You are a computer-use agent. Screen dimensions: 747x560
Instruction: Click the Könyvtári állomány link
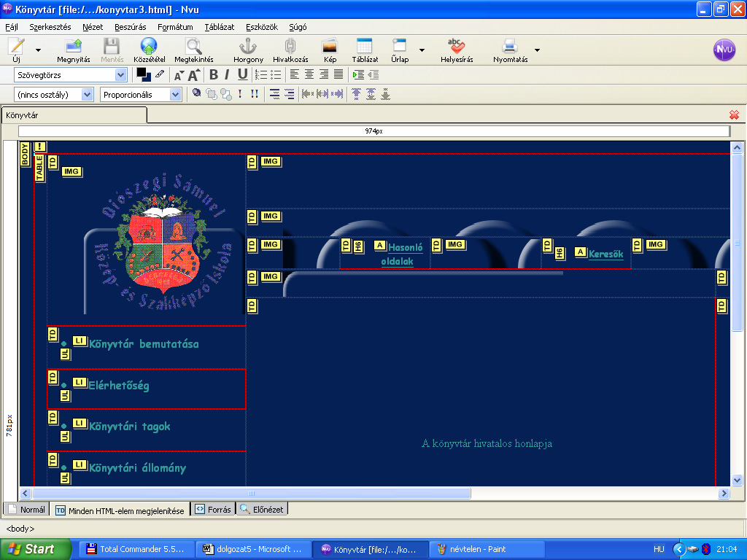coord(137,467)
